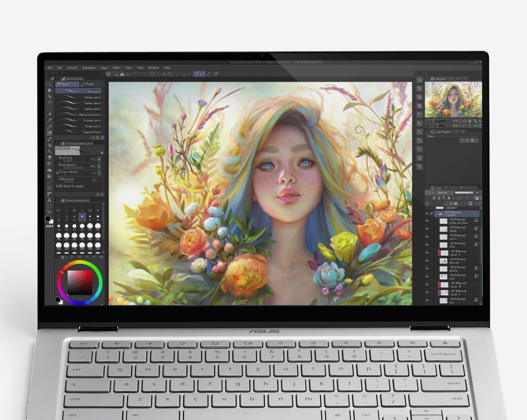The image size is (527, 420).
Task: Switch to the Auto Action tab
Action: pos(468,188)
